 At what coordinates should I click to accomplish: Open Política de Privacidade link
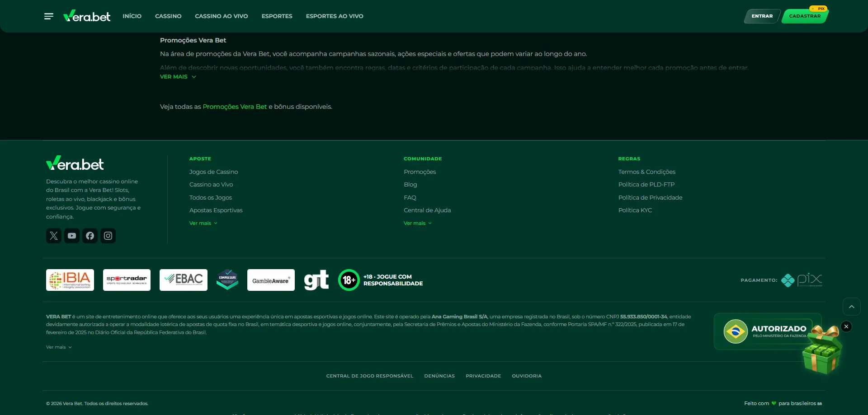coord(651,198)
